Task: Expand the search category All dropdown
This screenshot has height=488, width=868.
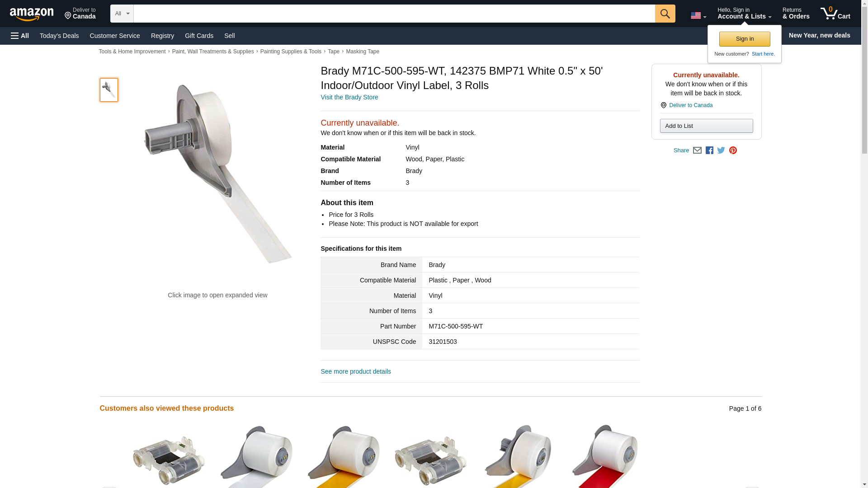Action: click(122, 14)
